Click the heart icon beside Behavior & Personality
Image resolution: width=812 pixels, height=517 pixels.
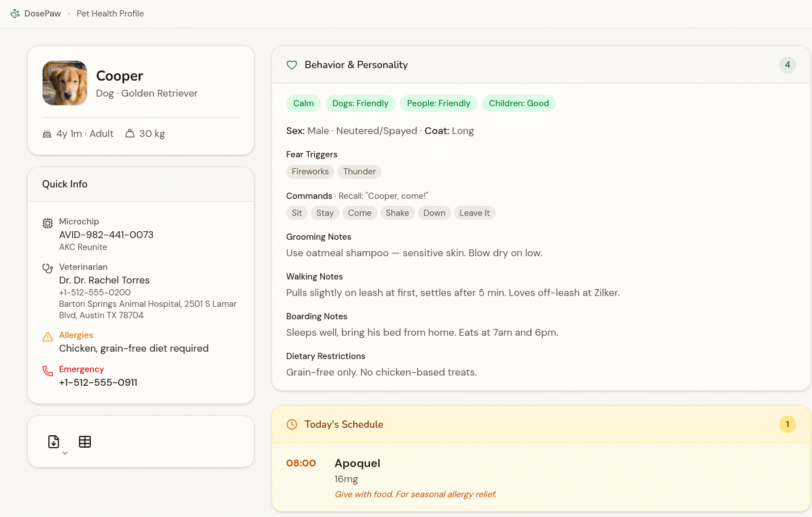[292, 65]
